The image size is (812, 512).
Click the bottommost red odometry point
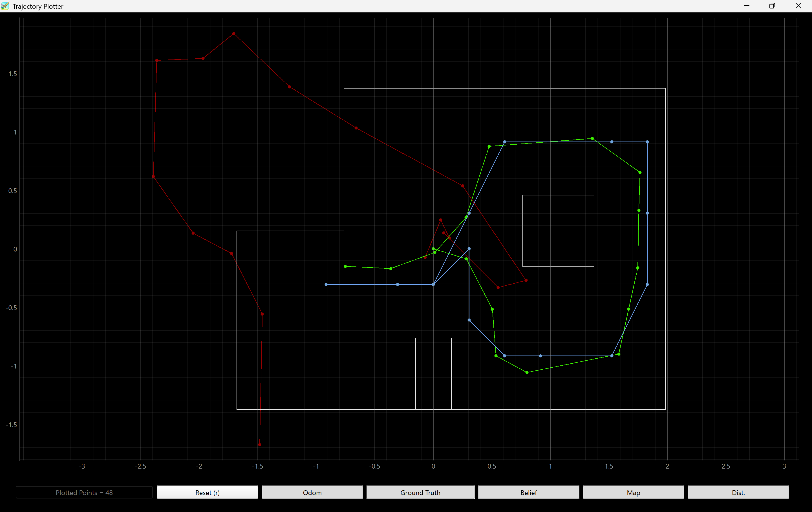(x=259, y=445)
